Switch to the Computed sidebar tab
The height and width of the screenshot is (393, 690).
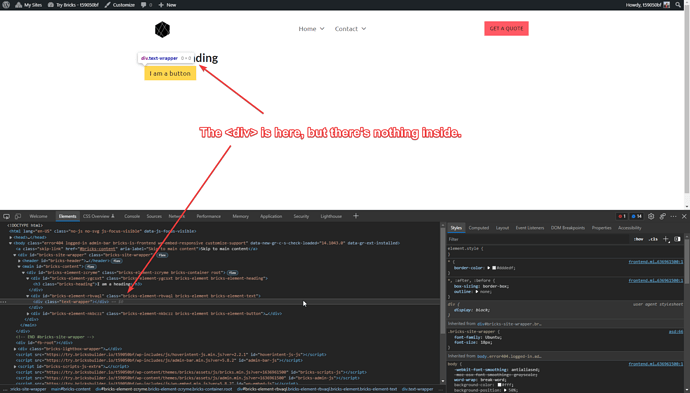tap(479, 228)
